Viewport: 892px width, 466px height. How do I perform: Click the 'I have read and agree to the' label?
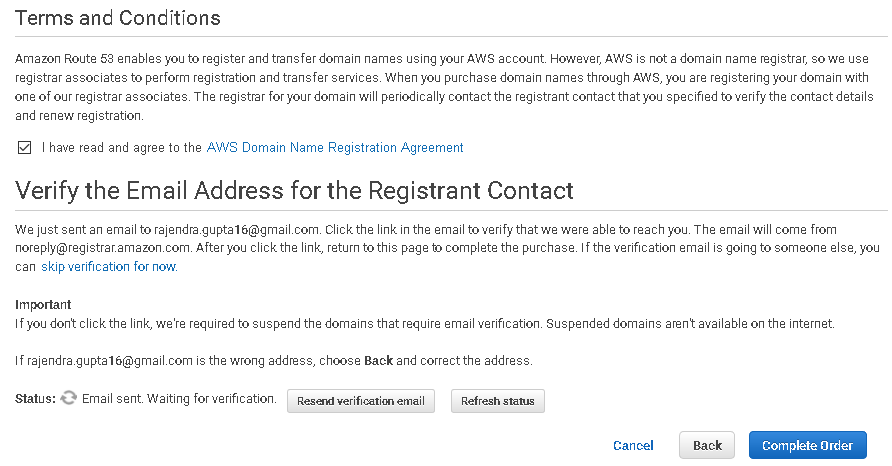(x=122, y=148)
